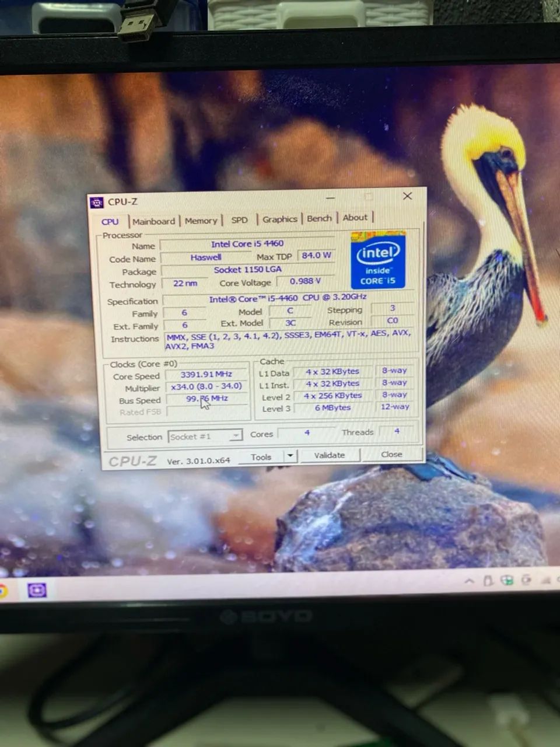This screenshot has height=747, width=560.
Task: Click the Cores value field
Action: pos(307,432)
